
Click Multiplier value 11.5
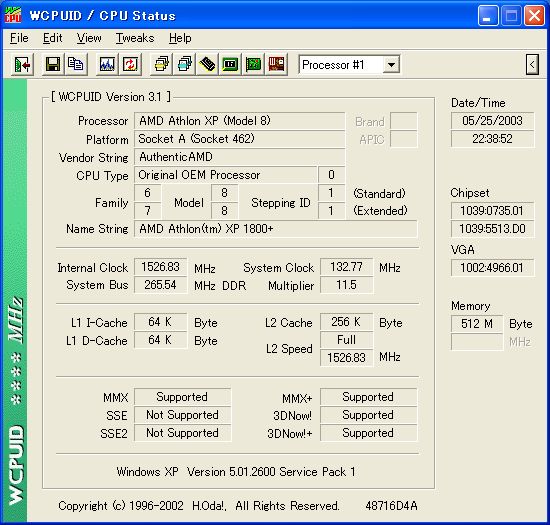click(347, 285)
